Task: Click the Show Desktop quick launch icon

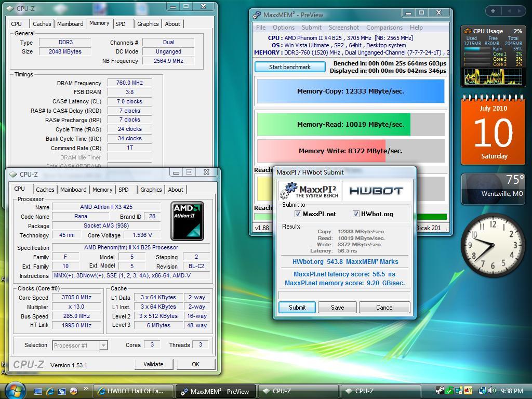Action: pyautogui.click(x=37, y=391)
